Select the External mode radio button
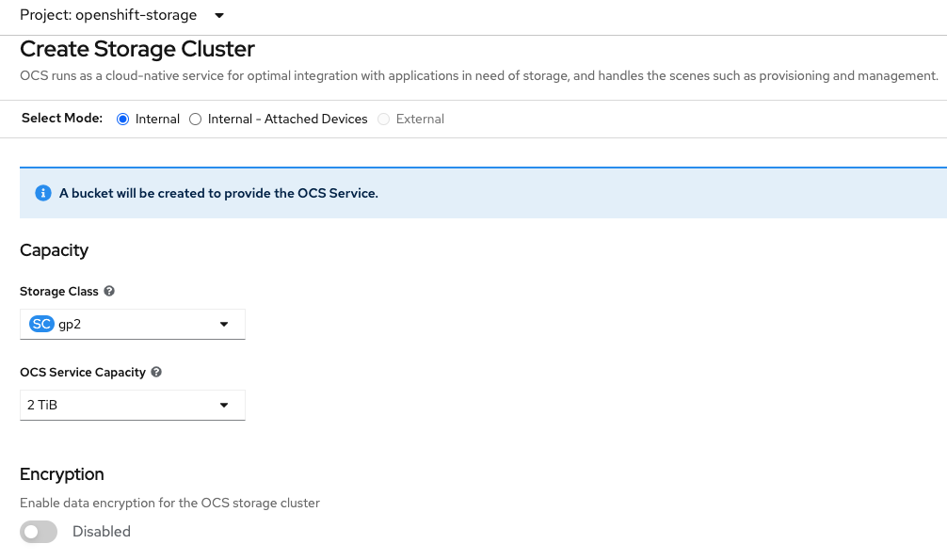 point(383,119)
